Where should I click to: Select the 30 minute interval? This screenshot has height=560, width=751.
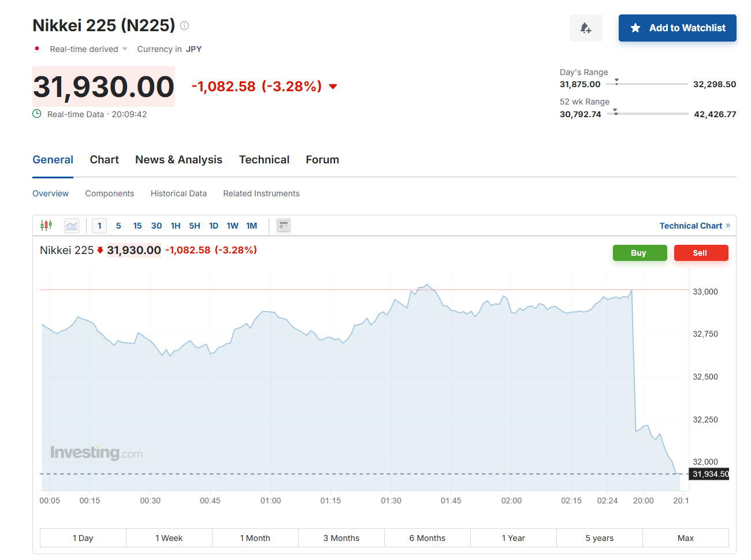click(157, 226)
